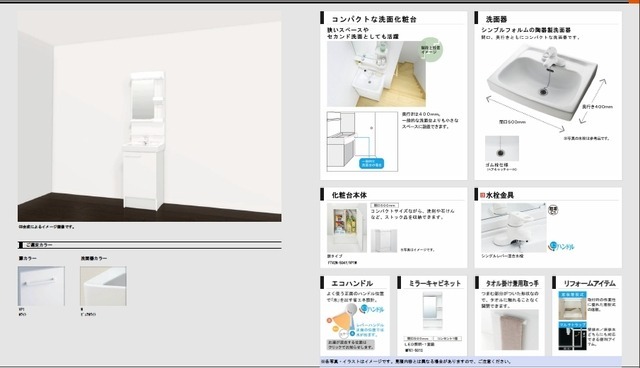
Task: Open the vanity beside stairs photo
Action: (x=376, y=74)
